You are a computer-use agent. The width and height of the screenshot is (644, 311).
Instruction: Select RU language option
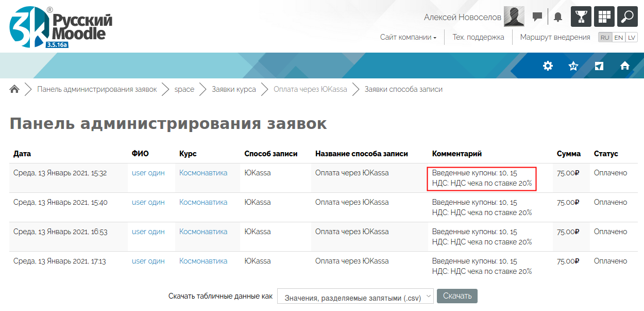click(605, 38)
